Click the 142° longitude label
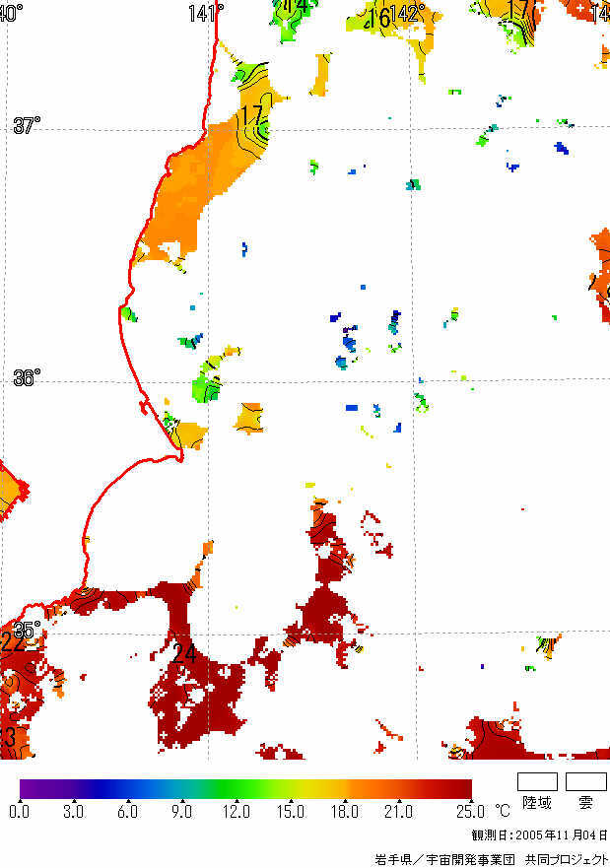This screenshot has width=610, height=868. pyautogui.click(x=407, y=13)
